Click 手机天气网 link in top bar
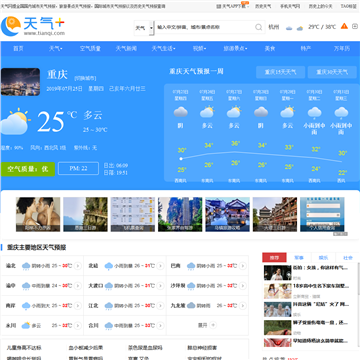The width and height of the screenshot is (360, 360). [x=290, y=6]
